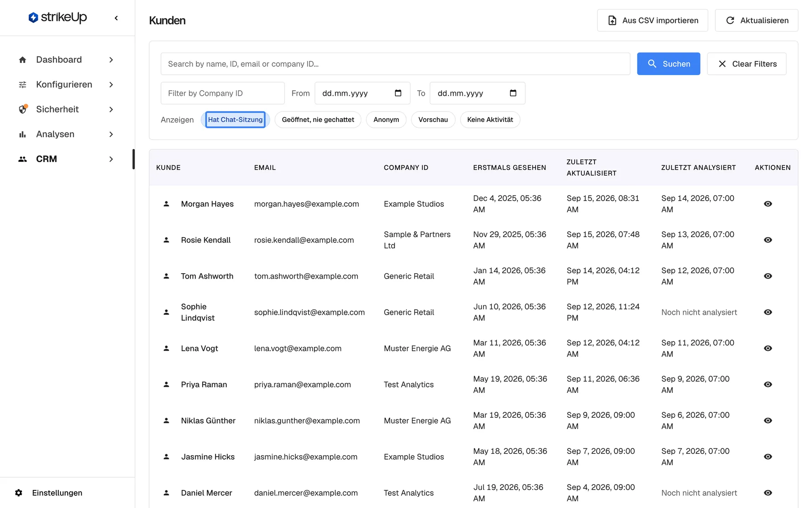Open the To date calendar picker
Screen dimensions: 812x508
point(513,93)
